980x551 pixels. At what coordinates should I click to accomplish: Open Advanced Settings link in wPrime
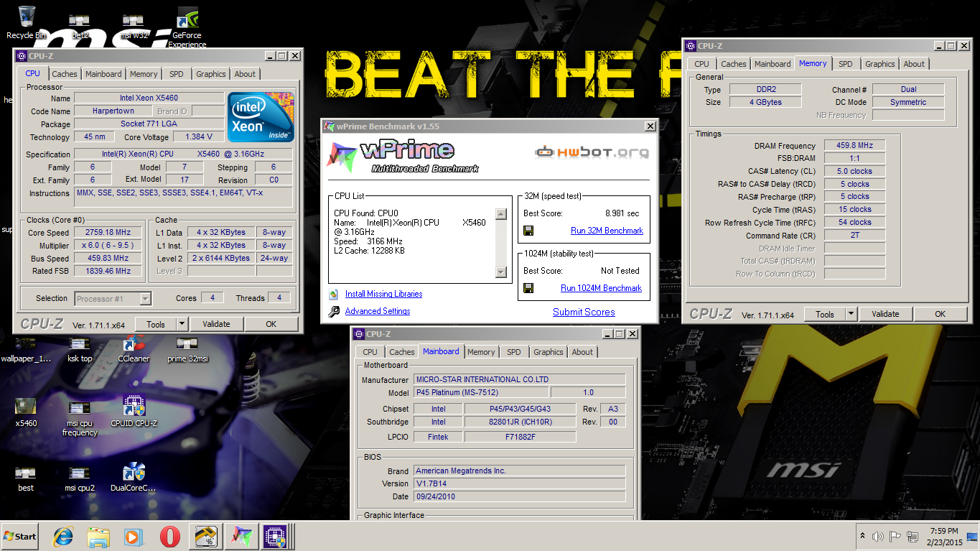click(x=378, y=311)
